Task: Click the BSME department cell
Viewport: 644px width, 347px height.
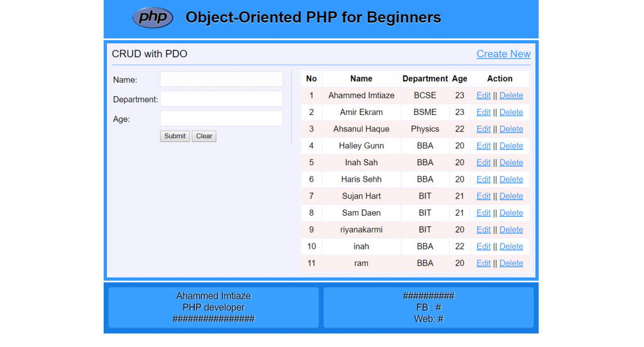Action: pos(425,112)
